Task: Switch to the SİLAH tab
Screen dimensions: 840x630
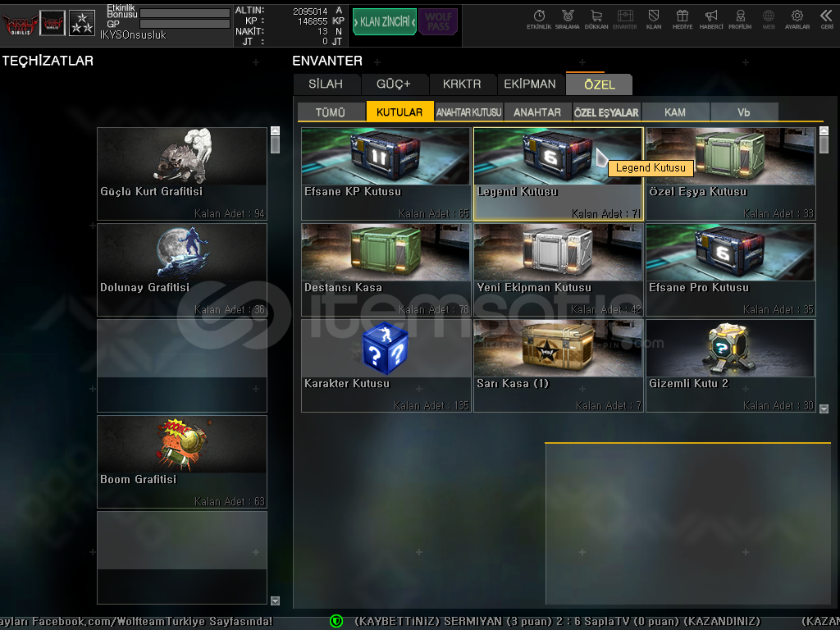Action: (326, 84)
